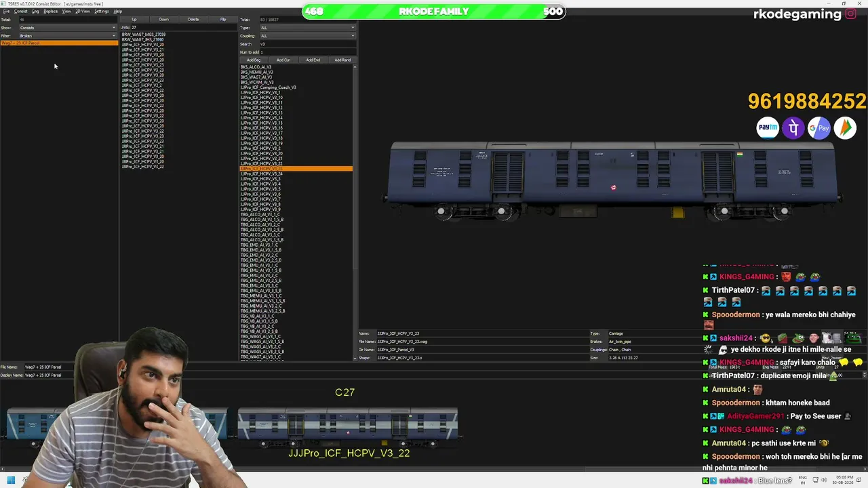Click the orange BHIM UPI icon

click(845, 127)
